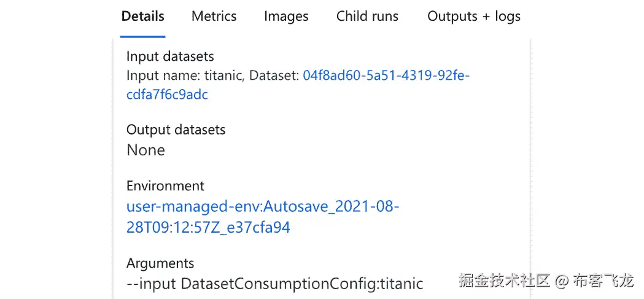Open the Outputs + logs tab
The image size is (644, 299).
pyautogui.click(x=473, y=17)
